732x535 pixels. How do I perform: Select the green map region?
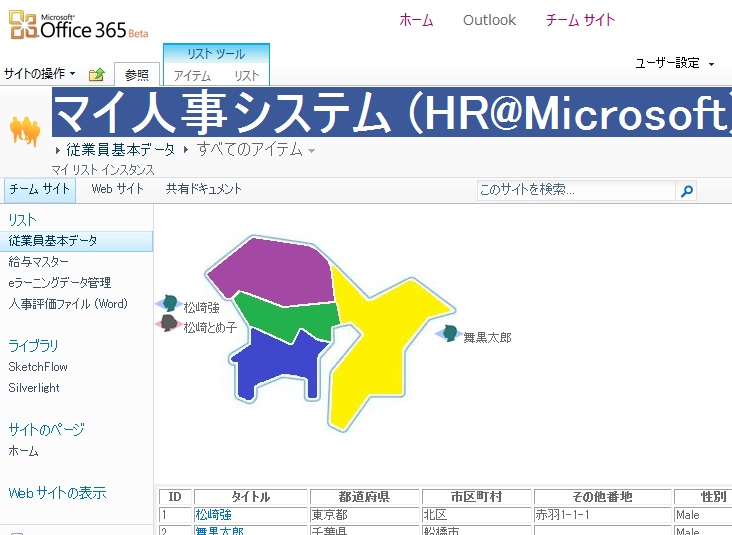pyautogui.click(x=289, y=317)
